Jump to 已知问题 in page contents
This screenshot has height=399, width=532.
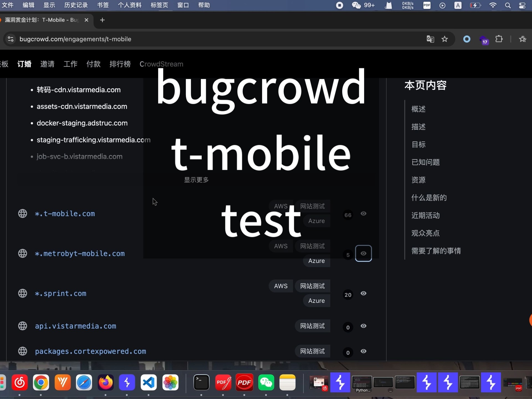click(x=425, y=162)
